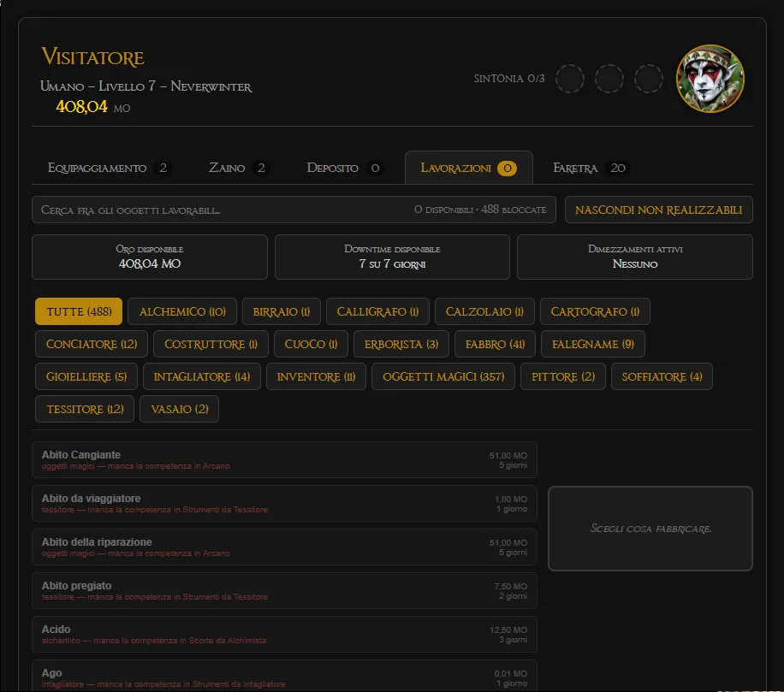784x692 pixels.
Task: Pick the Abito pregiato recipe
Action: tap(284, 590)
